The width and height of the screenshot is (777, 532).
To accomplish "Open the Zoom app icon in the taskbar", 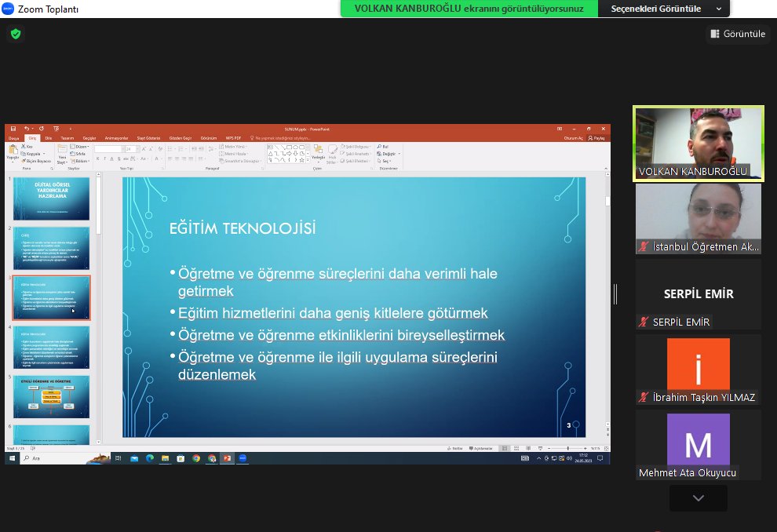I will pos(243,458).
